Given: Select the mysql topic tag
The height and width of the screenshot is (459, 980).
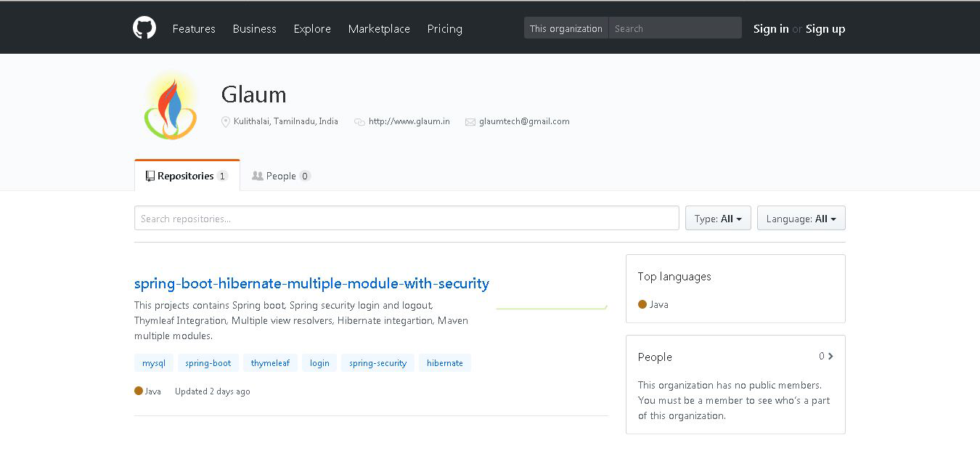Looking at the screenshot, I should 154,362.
